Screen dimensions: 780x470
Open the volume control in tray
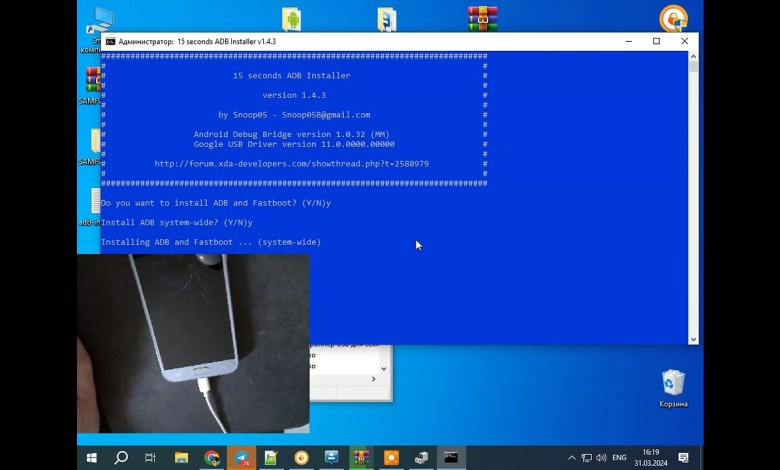pyautogui.click(x=603, y=458)
